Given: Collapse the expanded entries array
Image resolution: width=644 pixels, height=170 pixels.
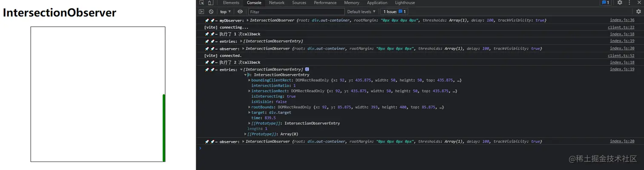Looking at the screenshot, I should [x=241, y=69].
